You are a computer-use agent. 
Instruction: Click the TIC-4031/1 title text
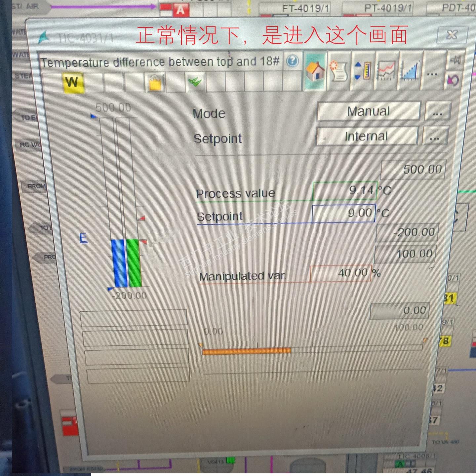click(x=85, y=38)
